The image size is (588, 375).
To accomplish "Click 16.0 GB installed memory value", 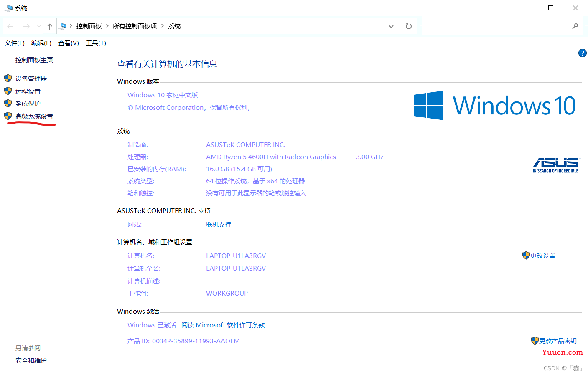I will pyautogui.click(x=239, y=169).
